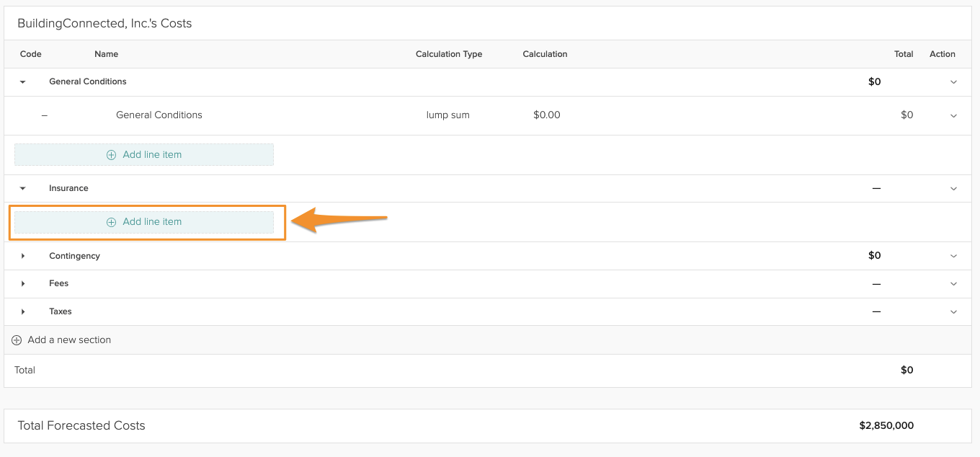Open the lump sum calculation type
This screenshot has height=457, width=980.
tap(447, 115)
